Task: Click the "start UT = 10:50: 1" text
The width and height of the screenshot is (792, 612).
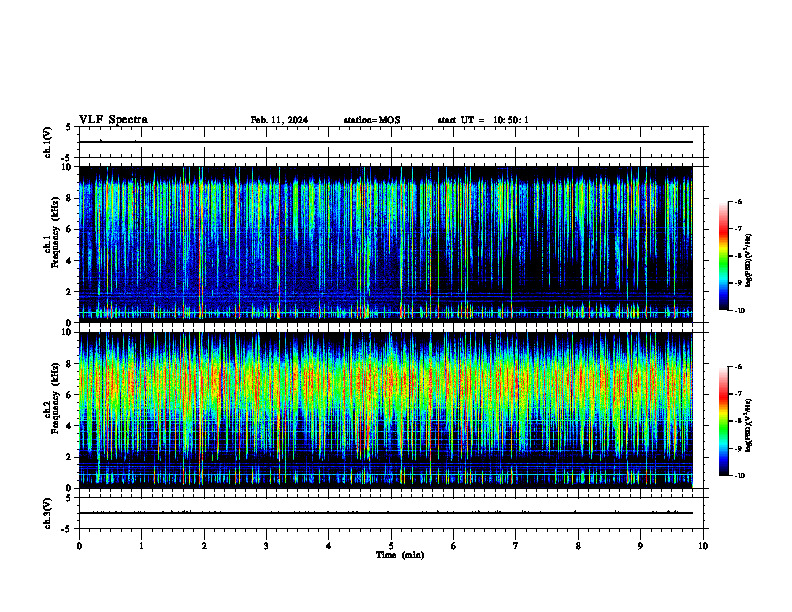Action: click(483, 120)
